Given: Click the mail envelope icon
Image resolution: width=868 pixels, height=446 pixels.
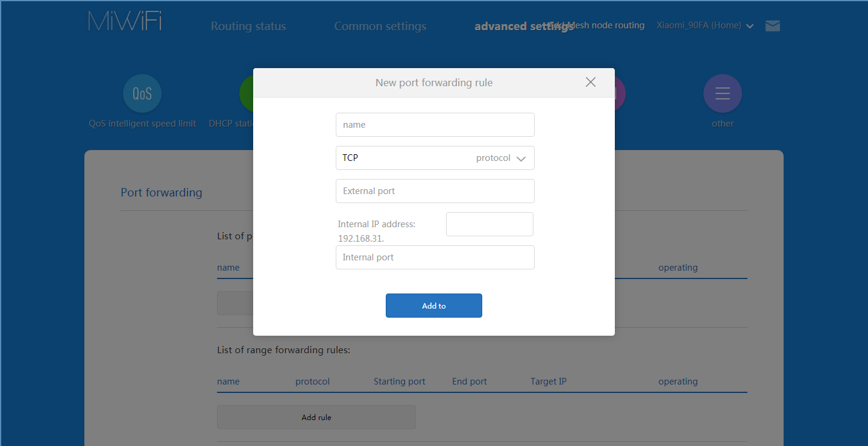Looking at the screenshot, I should (x=772, y=26).
